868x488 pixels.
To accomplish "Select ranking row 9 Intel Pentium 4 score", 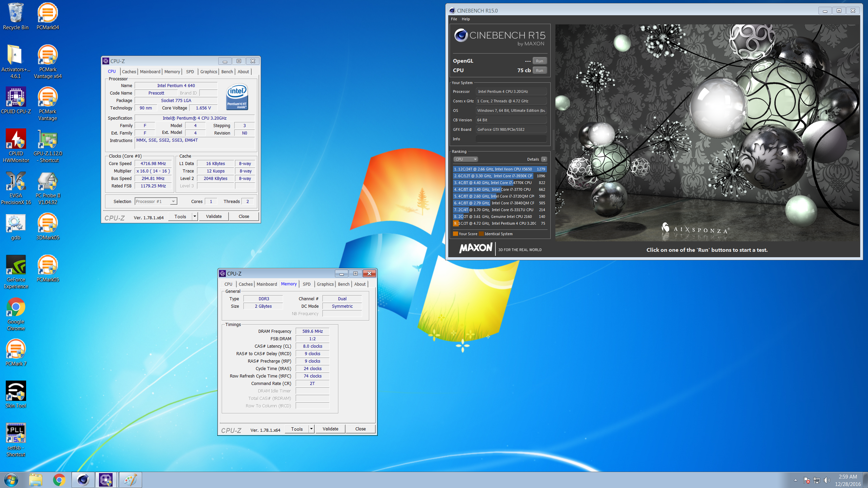I will click(500, 223).
